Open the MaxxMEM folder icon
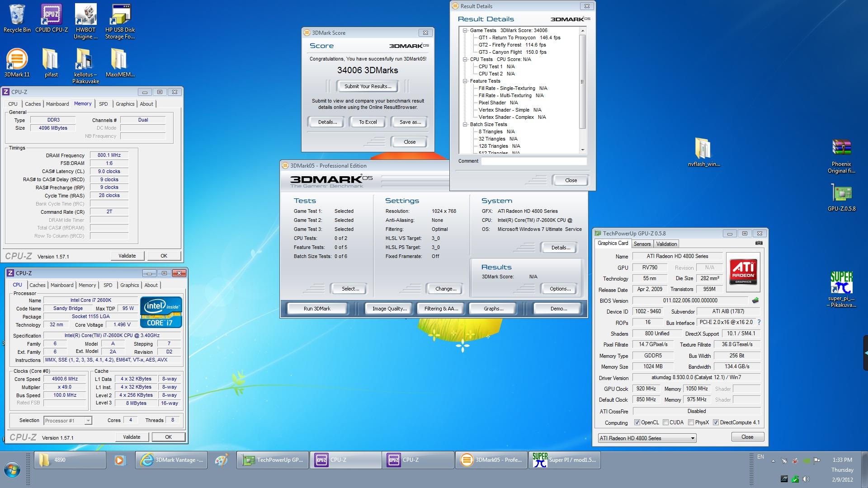 (120, 63)
